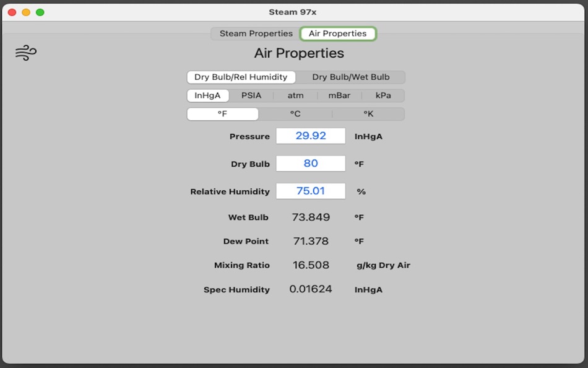Select °K temperature unit

click(368, 114)
